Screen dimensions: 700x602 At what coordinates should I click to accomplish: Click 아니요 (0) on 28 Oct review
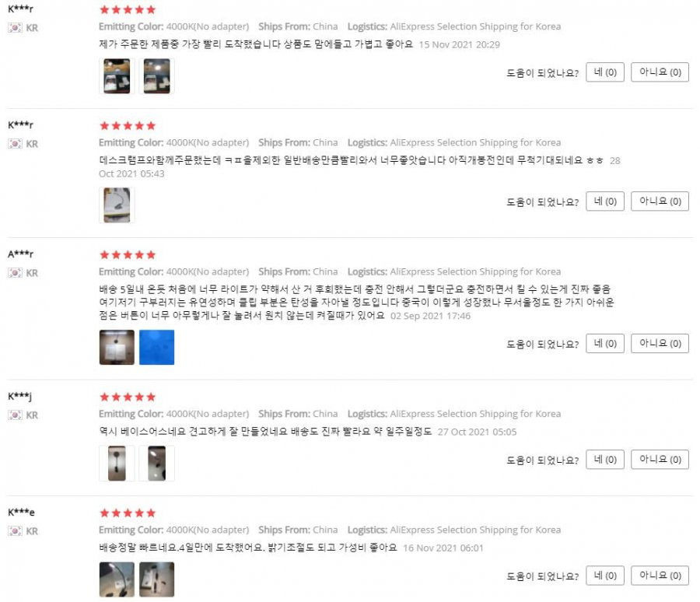tap(660, 201)
